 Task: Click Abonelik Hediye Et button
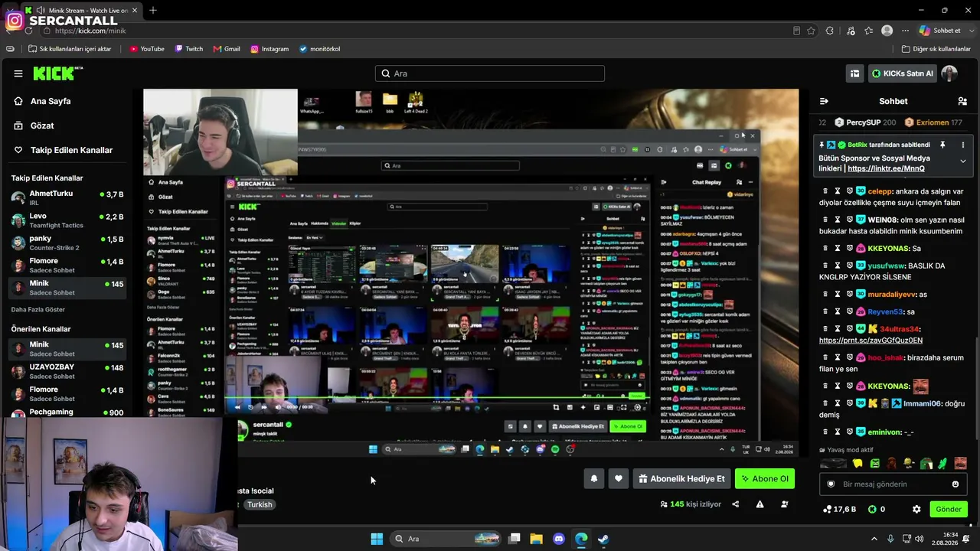point(681,479)
